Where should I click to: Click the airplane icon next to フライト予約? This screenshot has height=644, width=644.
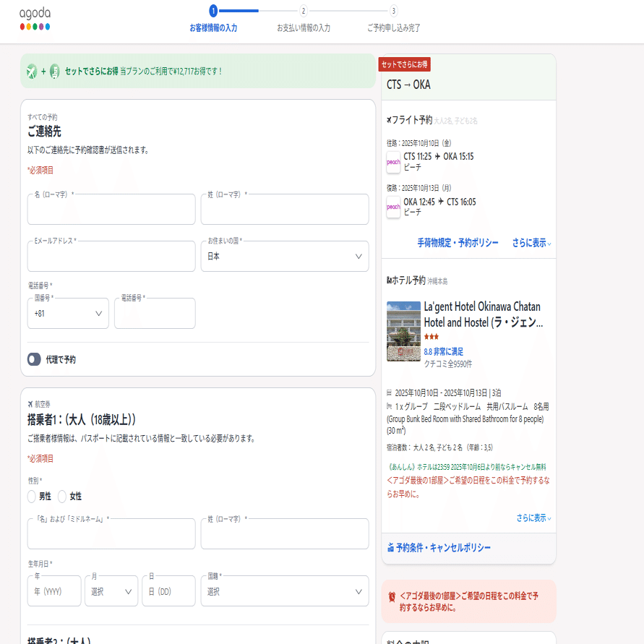click(x=388, y=119)
